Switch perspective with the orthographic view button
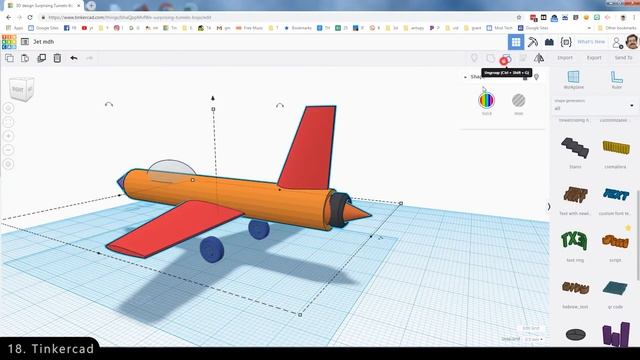This screenshot has height=360, width=640. point(9,164)
